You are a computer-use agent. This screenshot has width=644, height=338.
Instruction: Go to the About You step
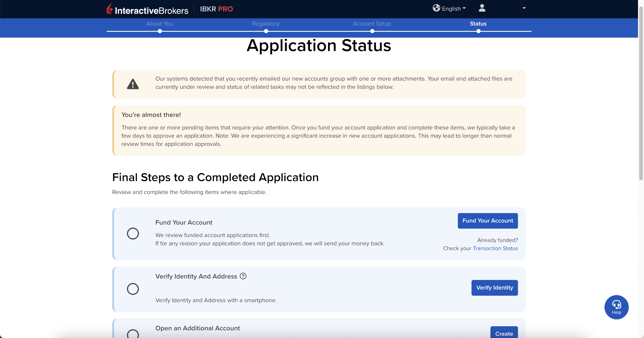(x=160, y=24)
